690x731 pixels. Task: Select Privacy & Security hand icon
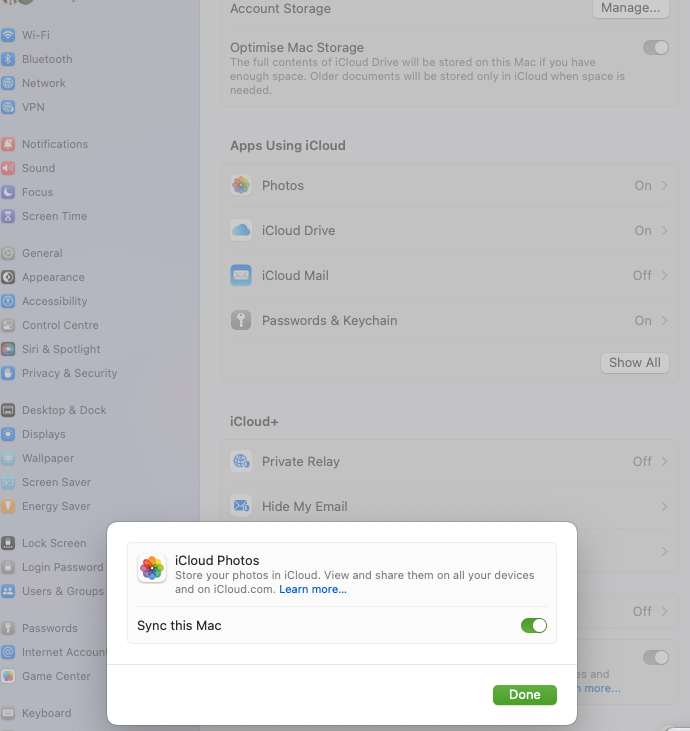[x=8, y=373]
